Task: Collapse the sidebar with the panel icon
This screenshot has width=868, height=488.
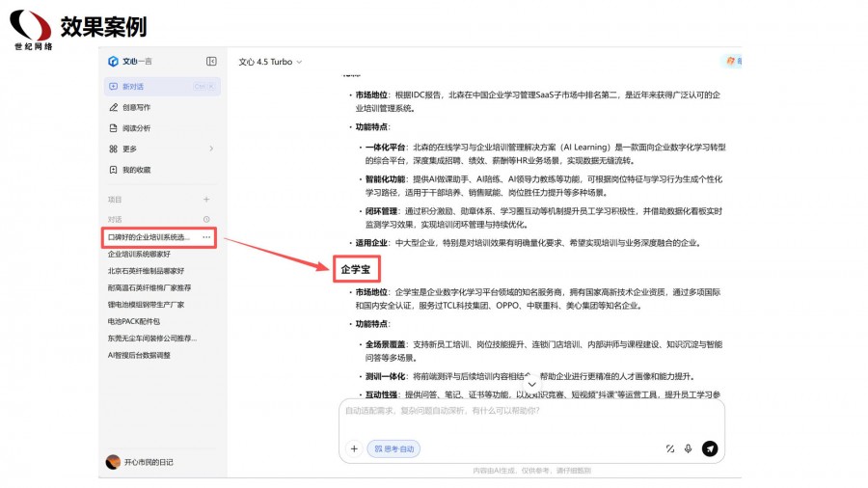Action: (211, 62)
